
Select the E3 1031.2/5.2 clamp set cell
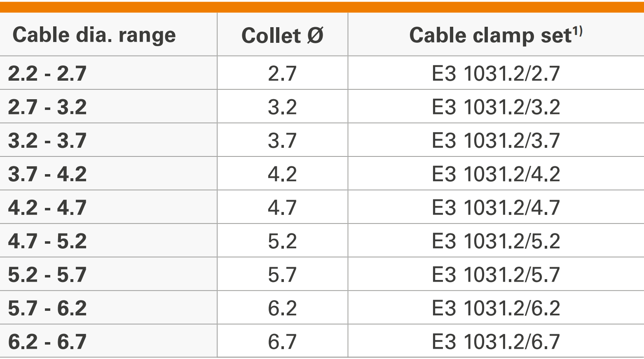[496, 241]
